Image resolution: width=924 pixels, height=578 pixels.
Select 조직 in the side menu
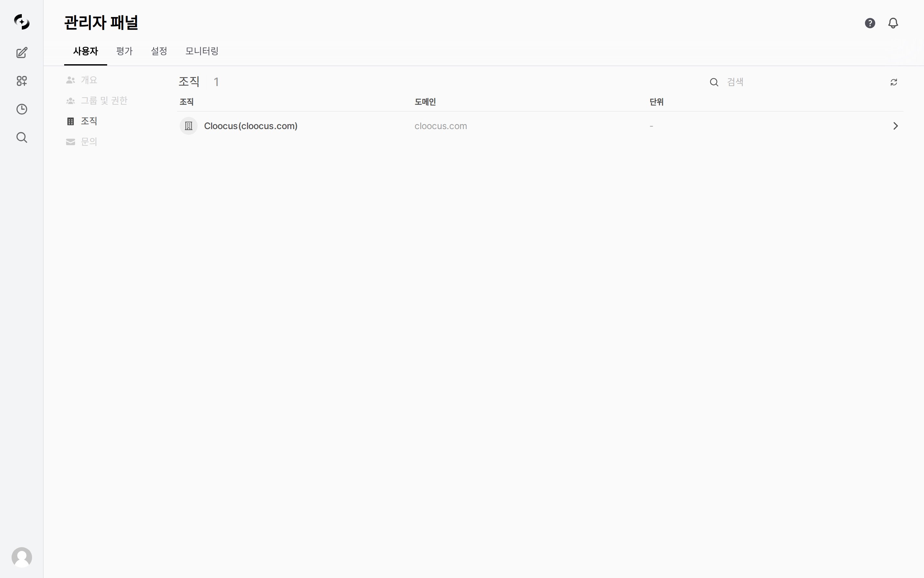[82, 121]
